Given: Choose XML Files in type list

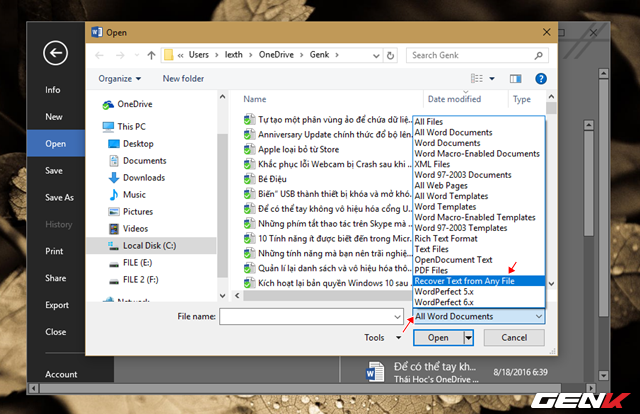Looking at the screenshot, I should pyautogui.click(x=479, y=164).
